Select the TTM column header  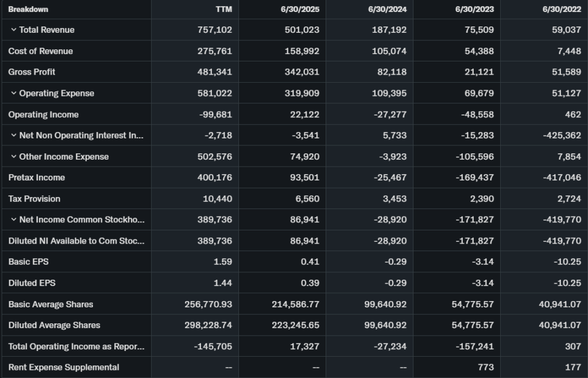pos(223,9)
